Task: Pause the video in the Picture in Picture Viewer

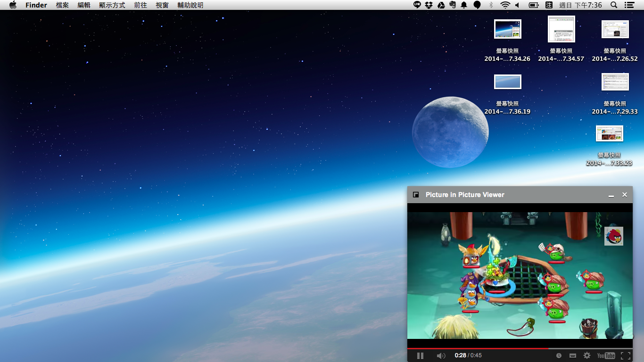Action: tap(420, 356)
